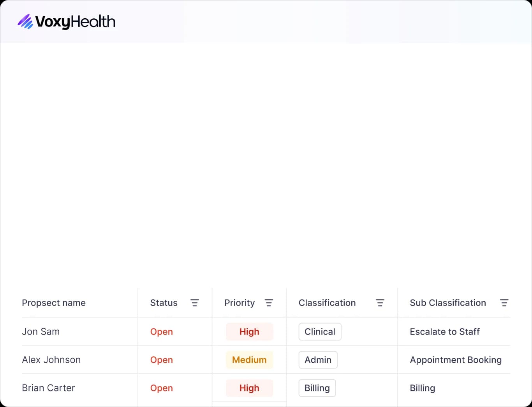
Task: Open the Priority column filter icon
Action: tap(269, 303)
